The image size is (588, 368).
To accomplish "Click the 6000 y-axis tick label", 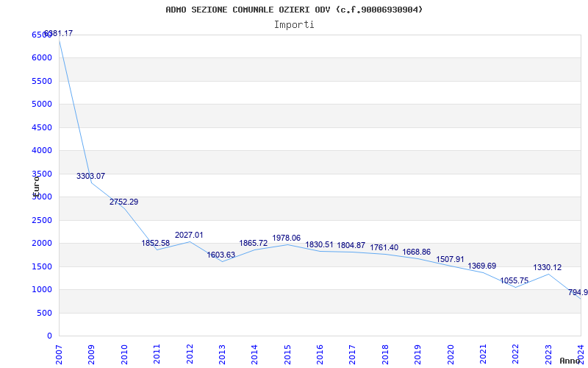I will pyautogui.click(x=42, y=58).
